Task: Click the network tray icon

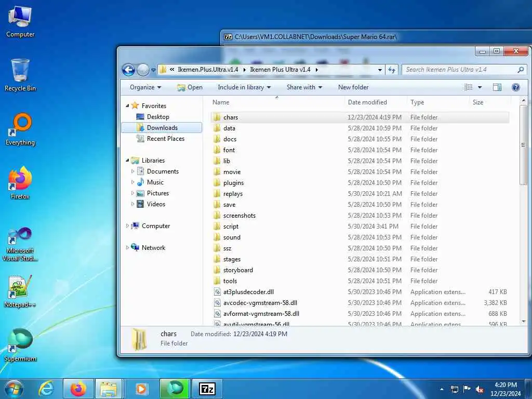Action: [454, 390]
